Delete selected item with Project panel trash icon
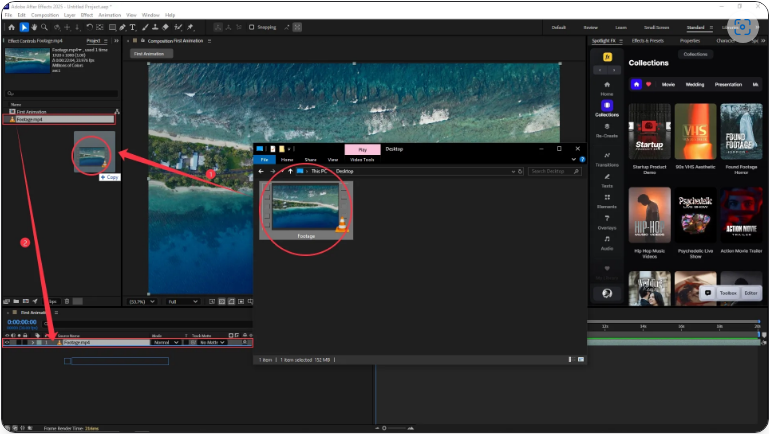The image size is (769, 434). (x=67, y=301)
